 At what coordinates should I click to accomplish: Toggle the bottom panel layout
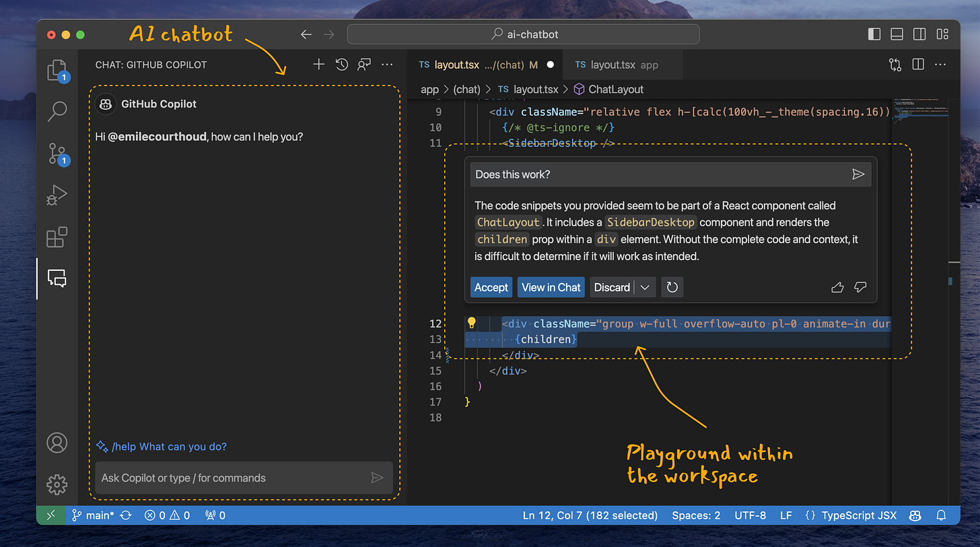click(897, 34)
